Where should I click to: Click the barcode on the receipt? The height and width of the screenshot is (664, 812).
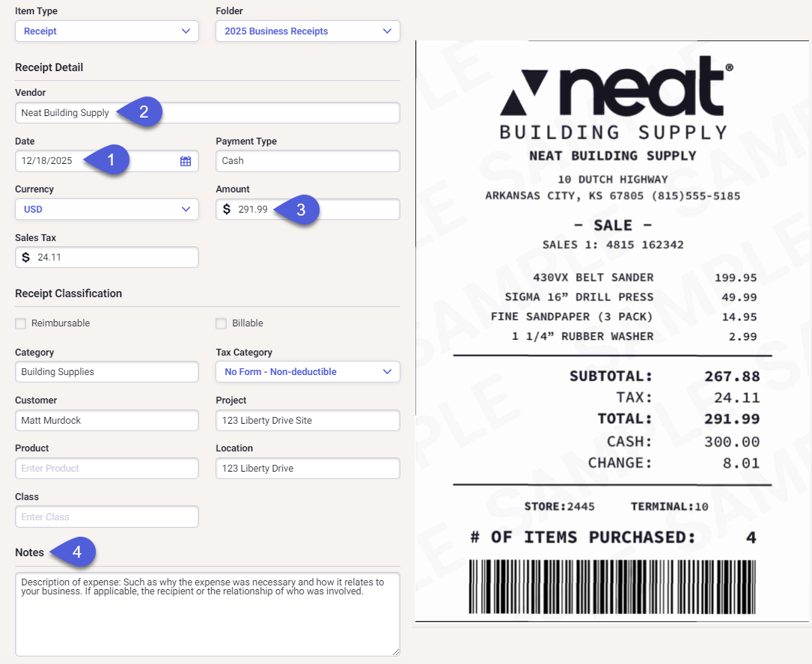tap(612, 586)
